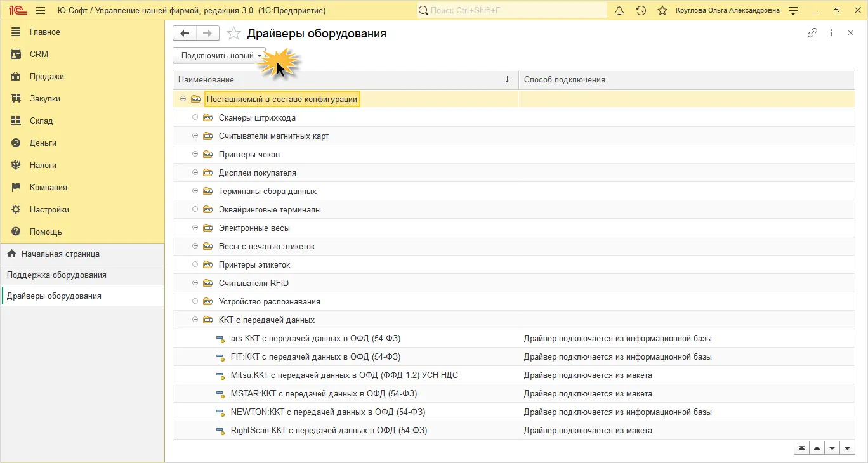This screenshot has height=463, width=868.
Task: Switch to Драйверы оборудования tab
Action: tap(82, 296)
